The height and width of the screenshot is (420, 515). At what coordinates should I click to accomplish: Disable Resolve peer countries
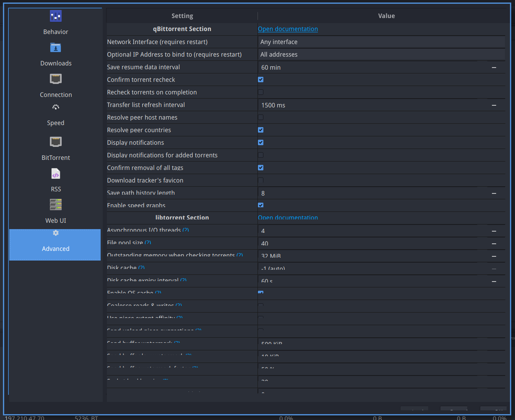tap(261, 130)
